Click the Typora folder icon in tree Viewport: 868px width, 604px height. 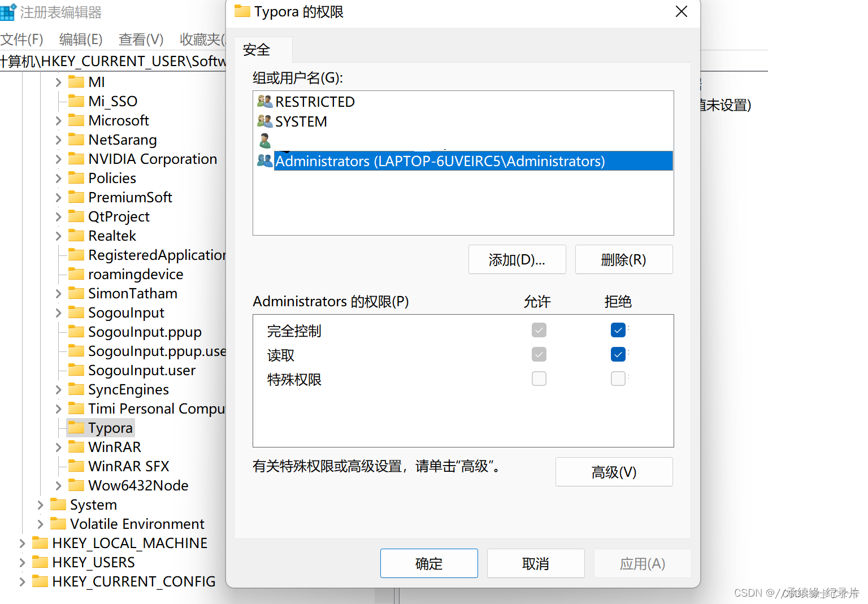click(76, 428)
